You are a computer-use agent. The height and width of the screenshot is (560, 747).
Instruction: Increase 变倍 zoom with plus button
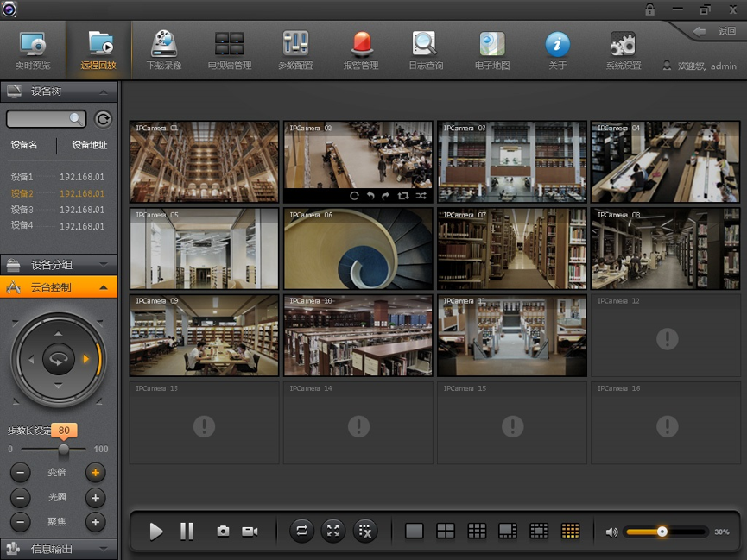tap(95, 472)
